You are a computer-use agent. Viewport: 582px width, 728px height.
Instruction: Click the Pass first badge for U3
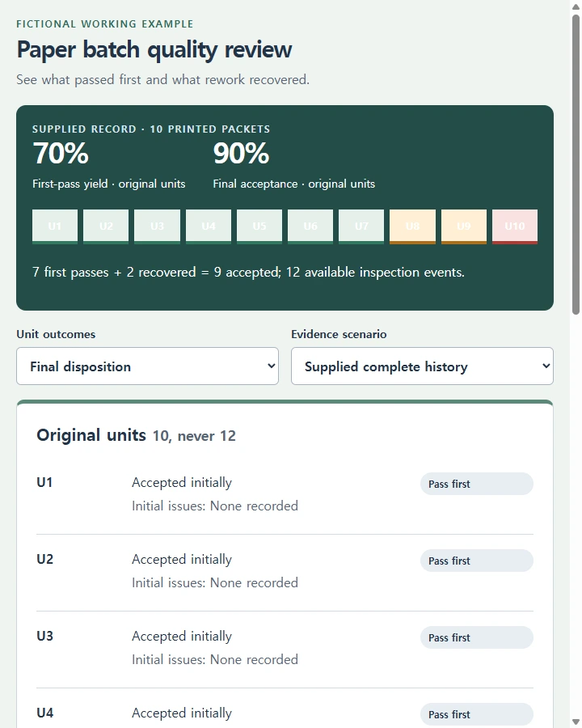click(x=477, y=637)
